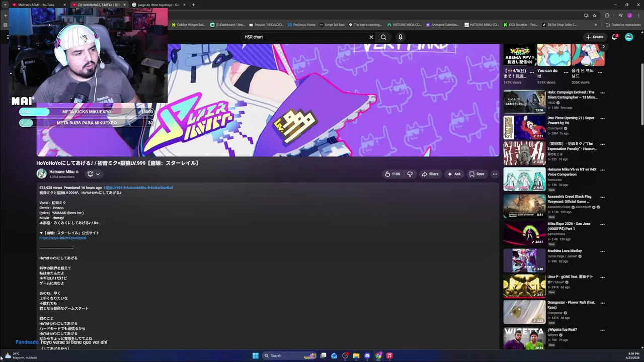Open Animated Subtitles bookmark
This screenshot has height=362, width=644.
(x=442, y=25)
